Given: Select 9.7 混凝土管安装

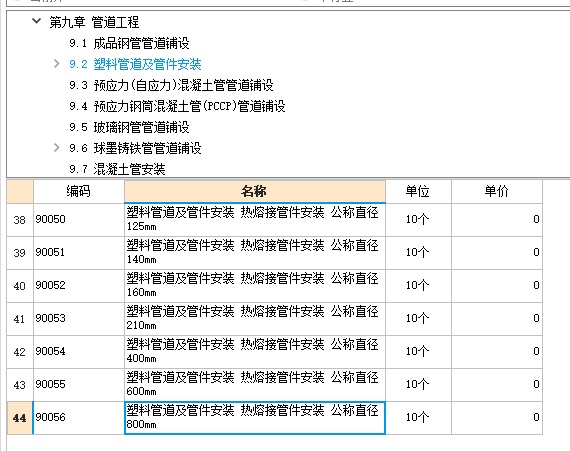Looking at the screenshot, I should [x=117, y=169].
